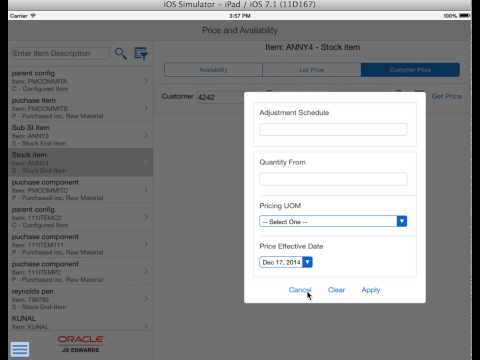Click the 3:57 PM clock
The width and height of the screenshot is (480, 360).
(x=240, y=16)
